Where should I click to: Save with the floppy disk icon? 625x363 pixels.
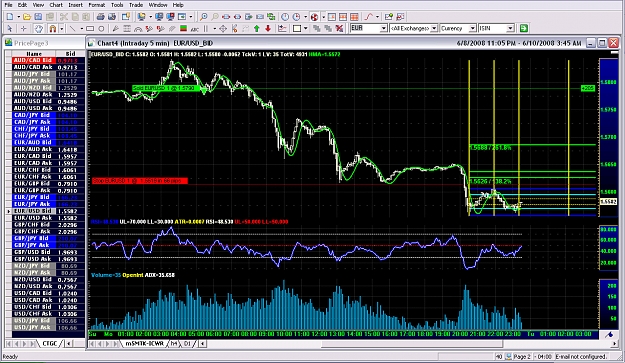(x=38, y=17)
